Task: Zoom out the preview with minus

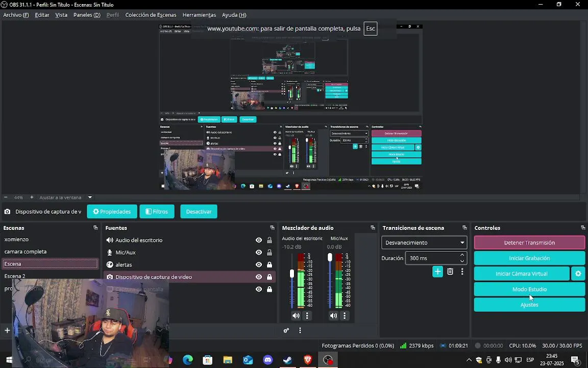Action: pyautogui.click(x=6, y=197)
